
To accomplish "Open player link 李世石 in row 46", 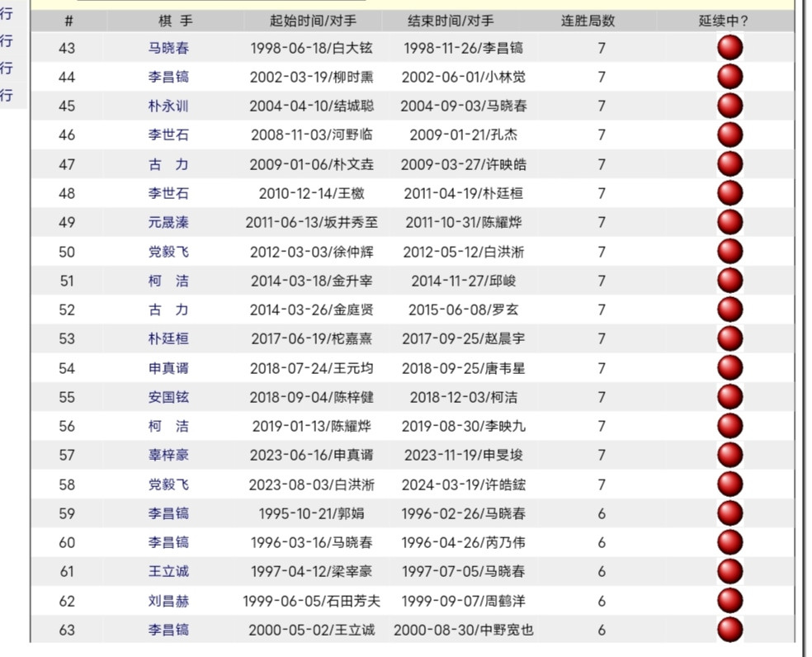I will tap(168, 135).
